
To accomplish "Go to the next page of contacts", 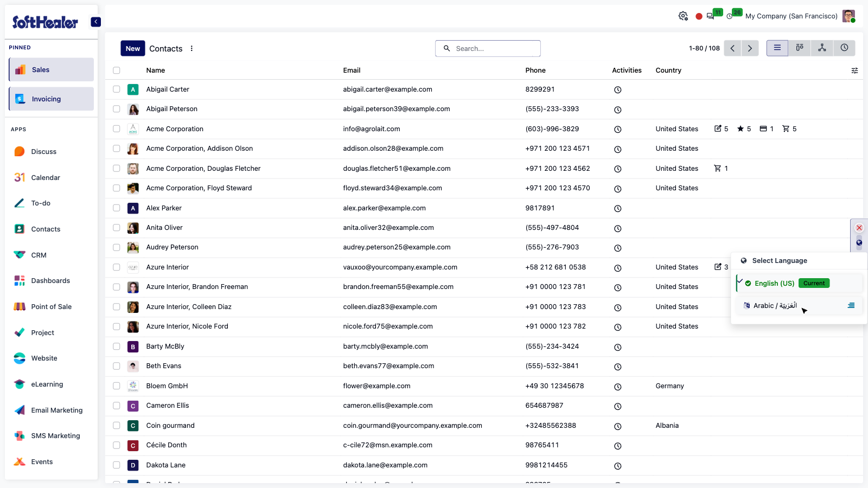I will [x=750, y=48].
